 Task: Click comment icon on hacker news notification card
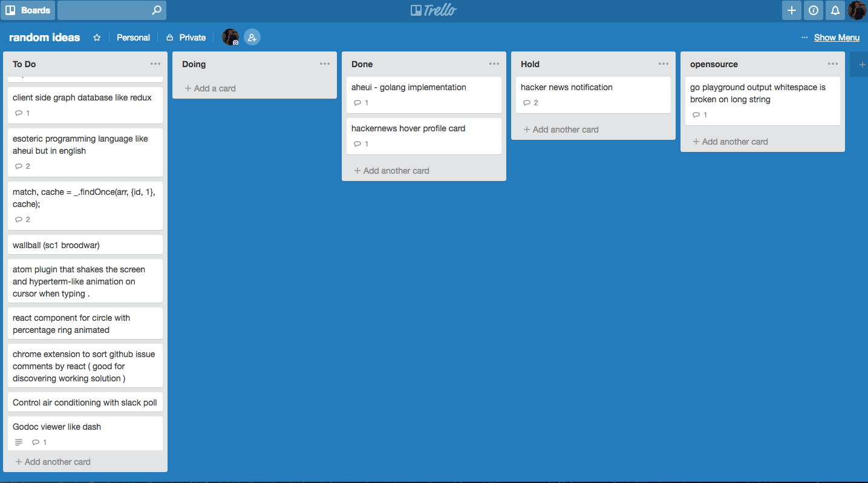pos(527,103)
